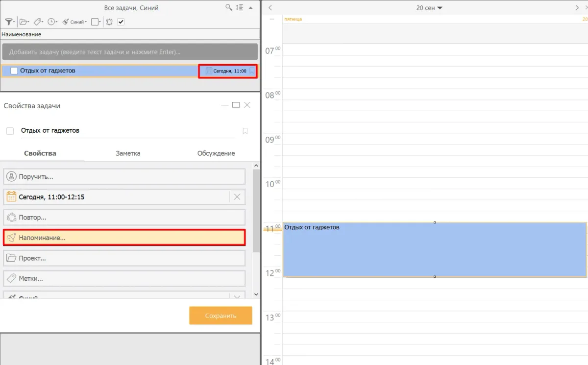Open the task list sorting options

pyautogui.click(x=239, y=8)
